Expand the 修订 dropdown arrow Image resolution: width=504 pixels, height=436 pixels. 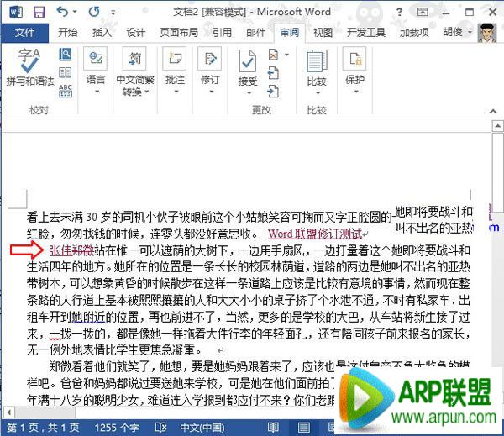[211, 92]
